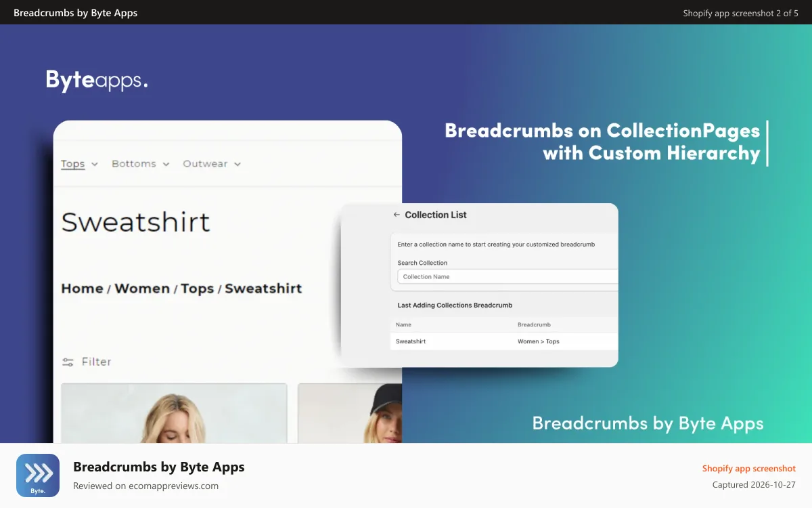Click the Breadcrumb column header
812x508 pixels.
click(534, 324)
